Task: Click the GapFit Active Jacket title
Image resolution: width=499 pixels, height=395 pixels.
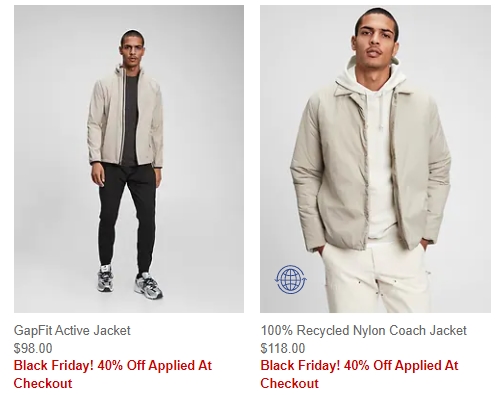Action: pyautogui.click(x=72, y=330)
